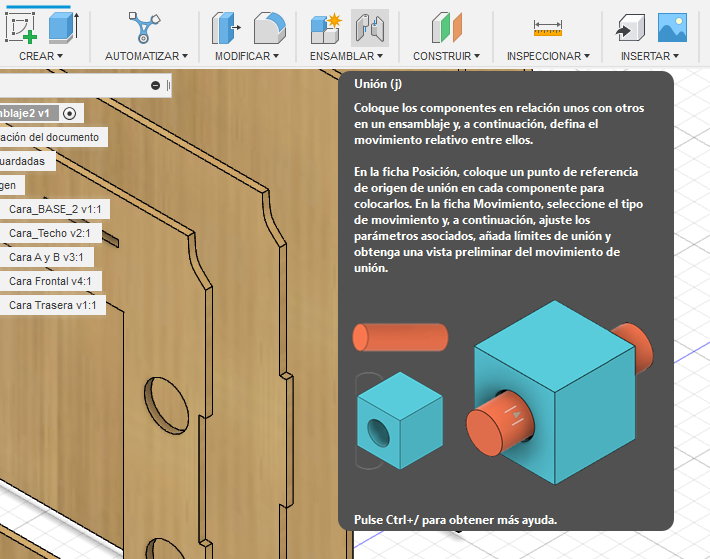
Task: Open the CONSTRUIR dropdown menu
Action: coord(446,56)
